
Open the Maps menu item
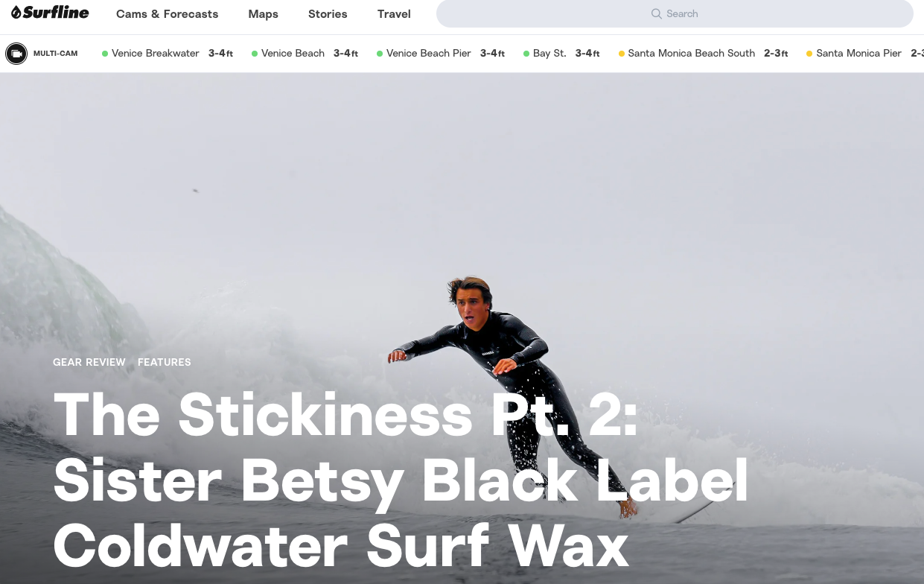264,13
